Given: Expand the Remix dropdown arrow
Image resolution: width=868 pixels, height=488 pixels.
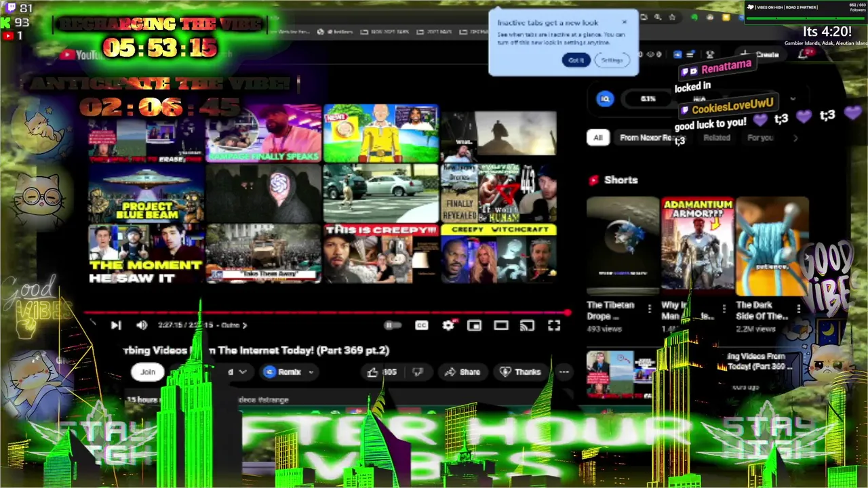Looking at the screenshot, I should tap(311, 372).
